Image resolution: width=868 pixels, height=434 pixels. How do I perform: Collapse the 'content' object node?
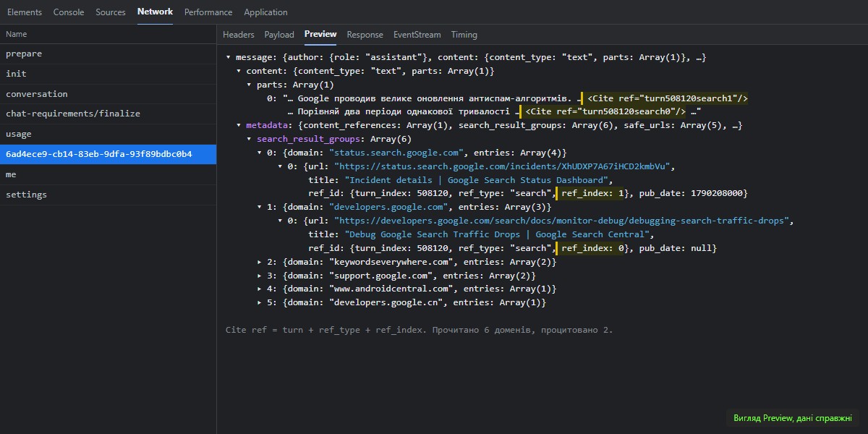(x=239, y=71)
